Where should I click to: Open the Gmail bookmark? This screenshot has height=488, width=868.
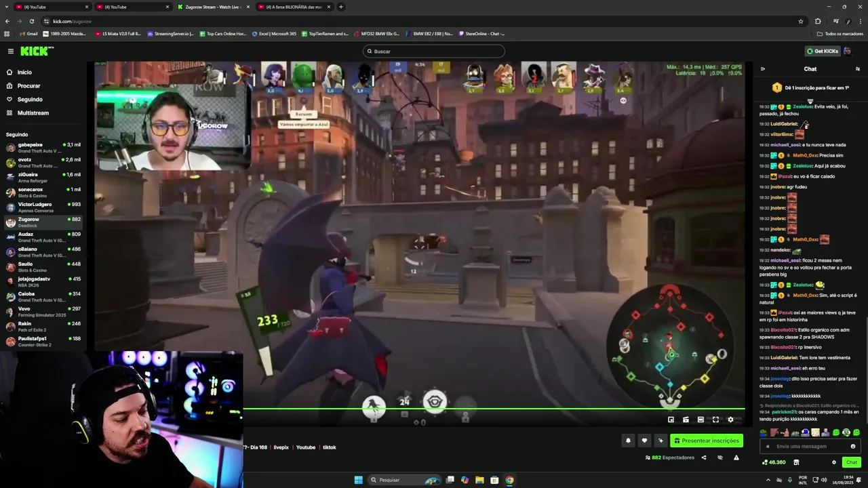(28, 33)
